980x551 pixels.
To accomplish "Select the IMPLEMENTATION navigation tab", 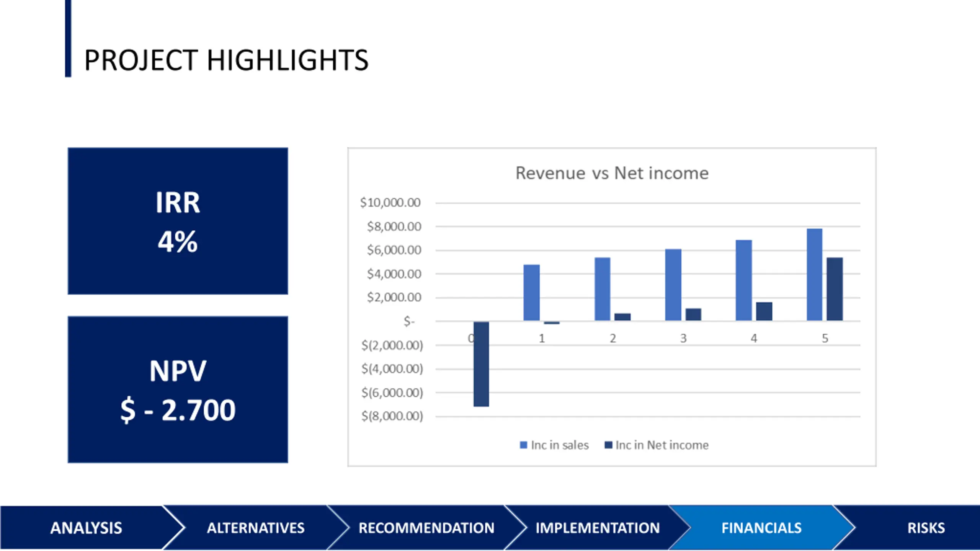I will coord(597,528).
